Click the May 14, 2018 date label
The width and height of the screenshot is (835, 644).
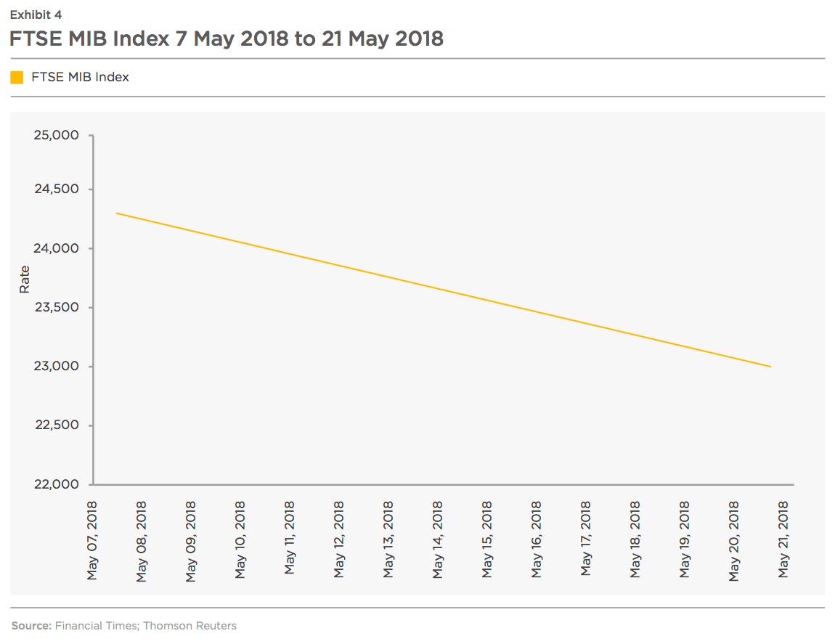click(x=438, y=539)
